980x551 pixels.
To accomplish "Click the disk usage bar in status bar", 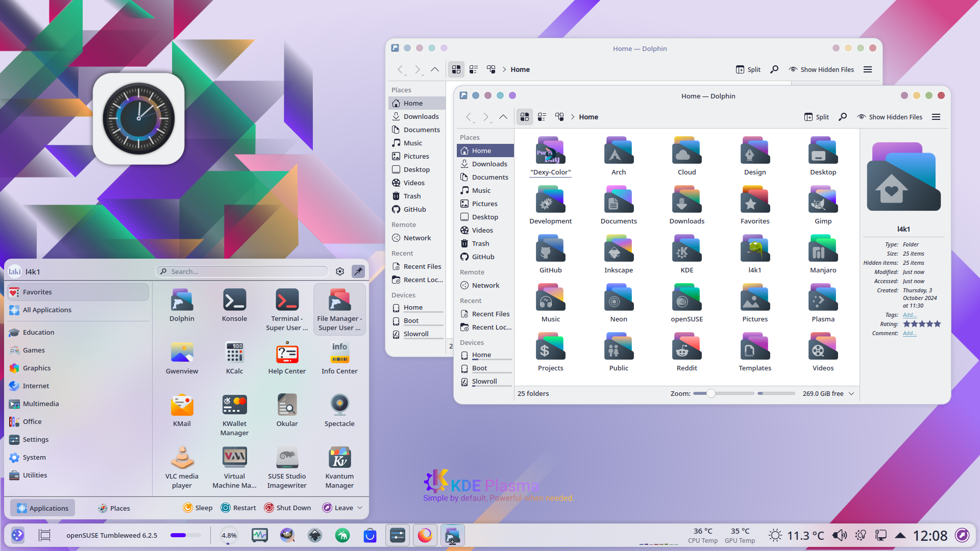I will (776, 393).
